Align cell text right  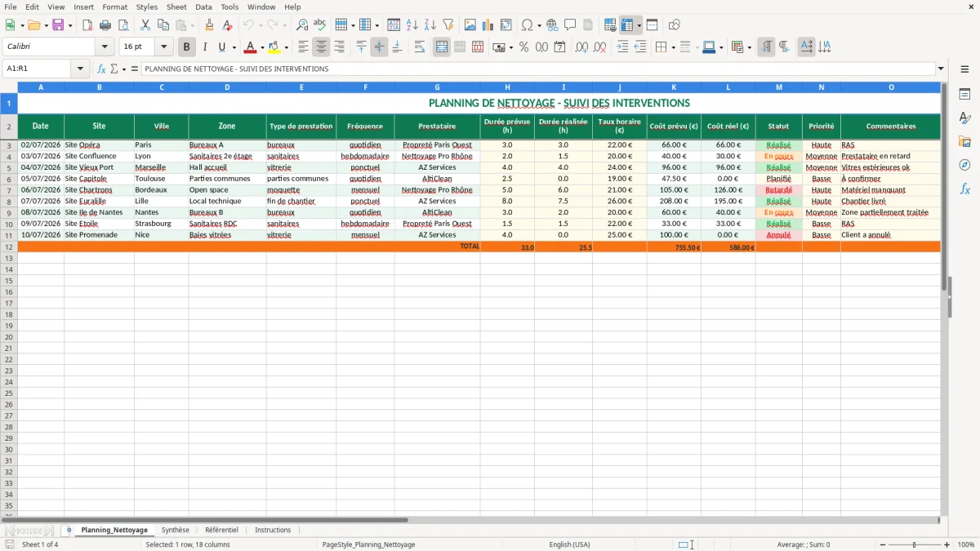tap(339, 47)
